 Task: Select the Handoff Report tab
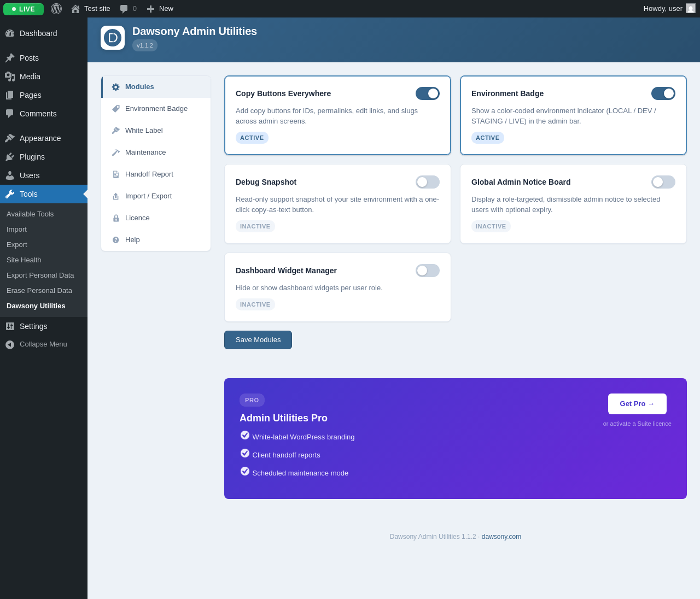[156, 174]
